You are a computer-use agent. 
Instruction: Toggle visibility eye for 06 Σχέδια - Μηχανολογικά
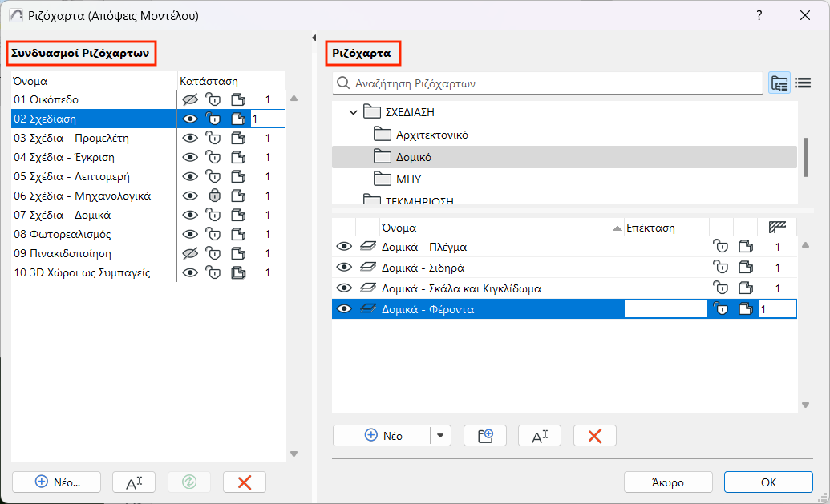(x=190, y=196)
